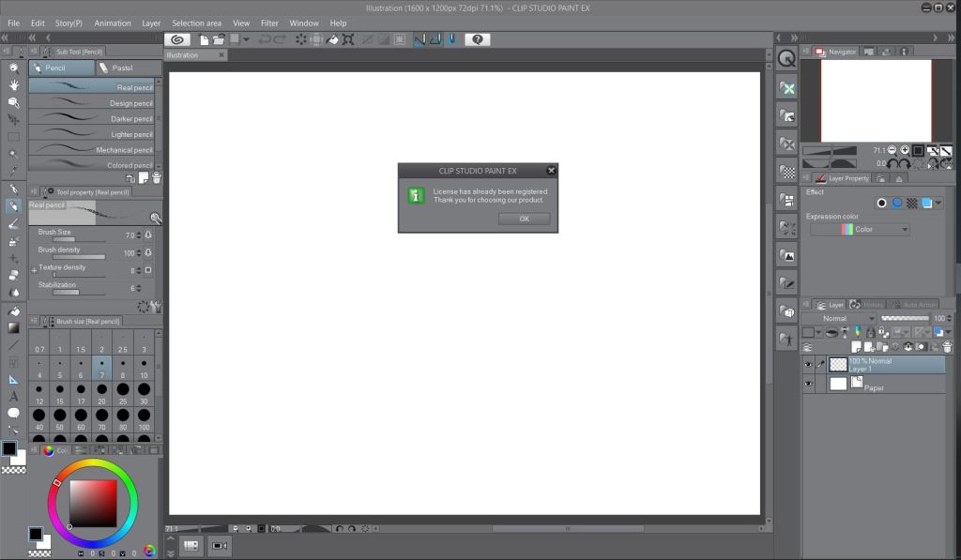This screenshot has width=961, height=560.
Task: Click the CLIP STUDIO launcher icon
Action: coord(179,39)
